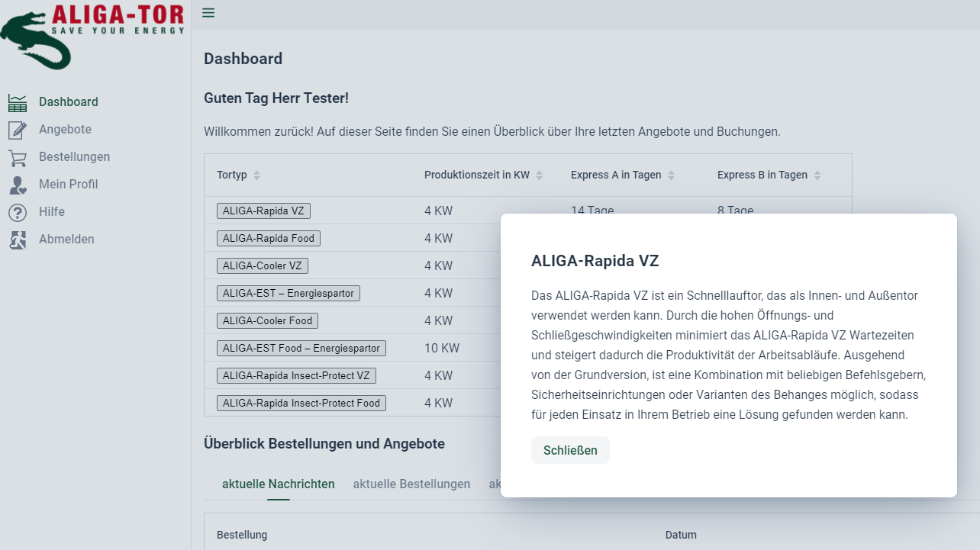This screenshot has width=980, height=550.
Task: Switch to aktuelle Bestellungen tab
Action: pos(411,484)
